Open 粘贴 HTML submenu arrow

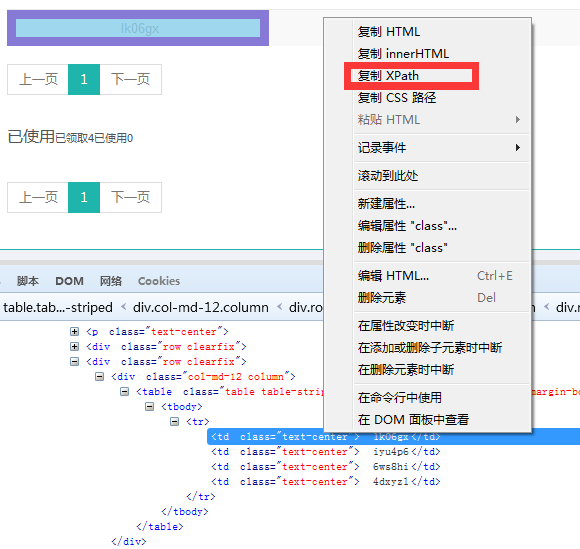point(518,119)
